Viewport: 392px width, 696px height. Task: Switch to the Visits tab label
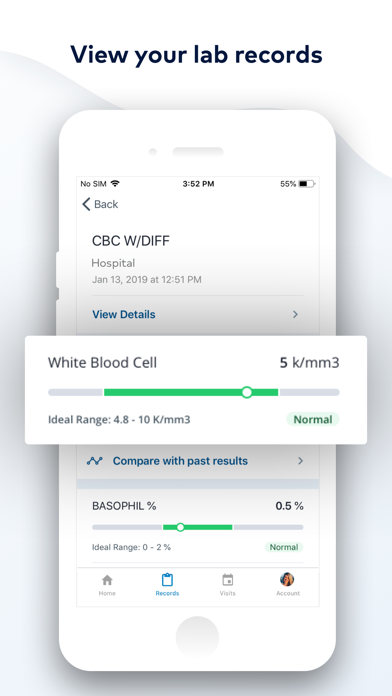227,593
